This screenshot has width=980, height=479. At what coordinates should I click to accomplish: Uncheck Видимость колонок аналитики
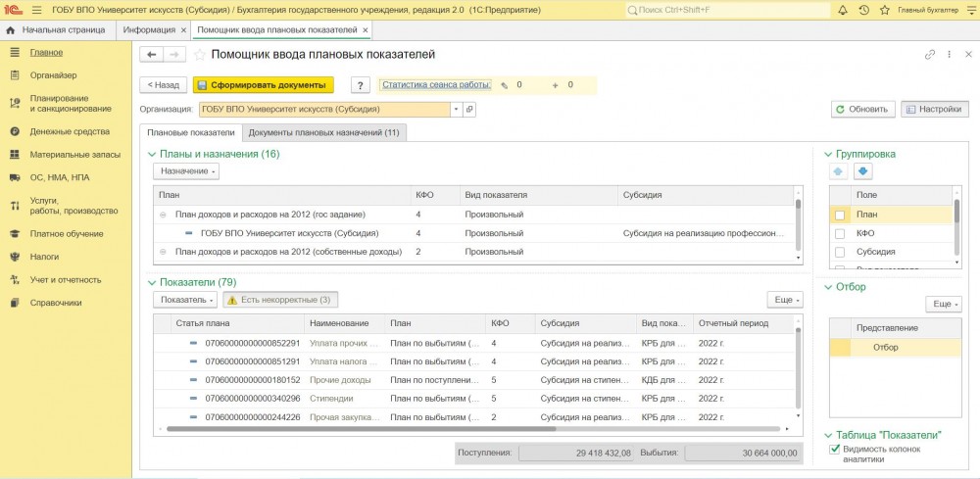pyautogui.click(x=835, y=450)
